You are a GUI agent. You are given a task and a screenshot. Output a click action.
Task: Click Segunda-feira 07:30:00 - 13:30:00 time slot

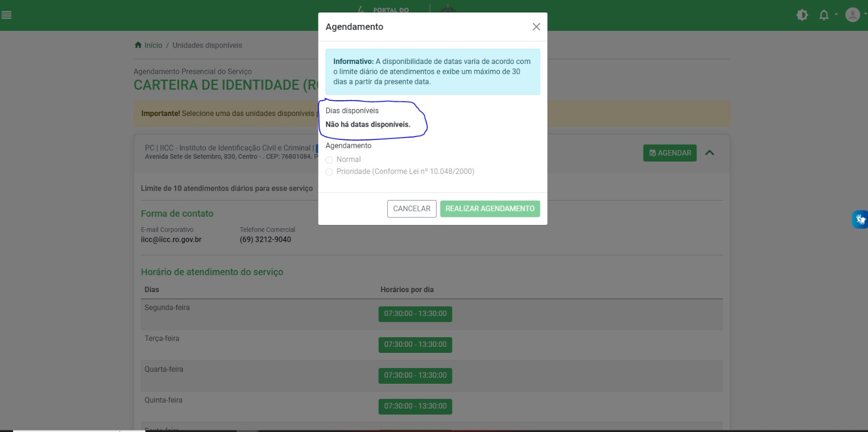coord(415,314)
